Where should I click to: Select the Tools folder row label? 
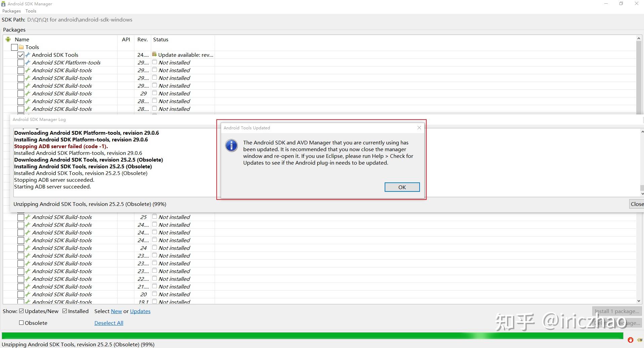pos(32,47)
